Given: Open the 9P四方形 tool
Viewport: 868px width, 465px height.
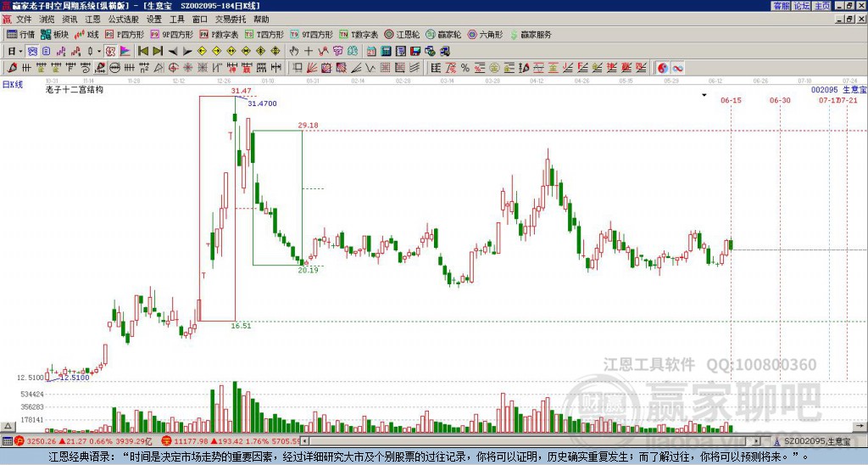Looking at the screenshot, I should (x=171, y=34).
